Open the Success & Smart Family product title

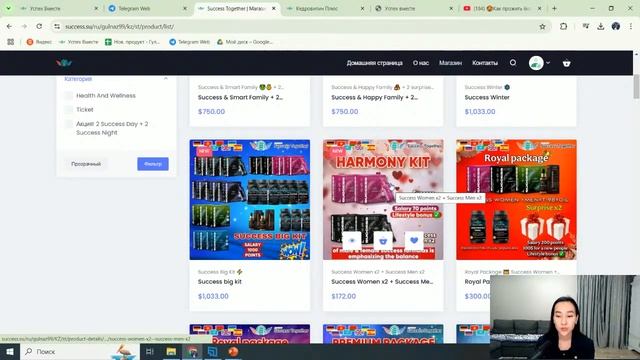[x=240, y=97]
